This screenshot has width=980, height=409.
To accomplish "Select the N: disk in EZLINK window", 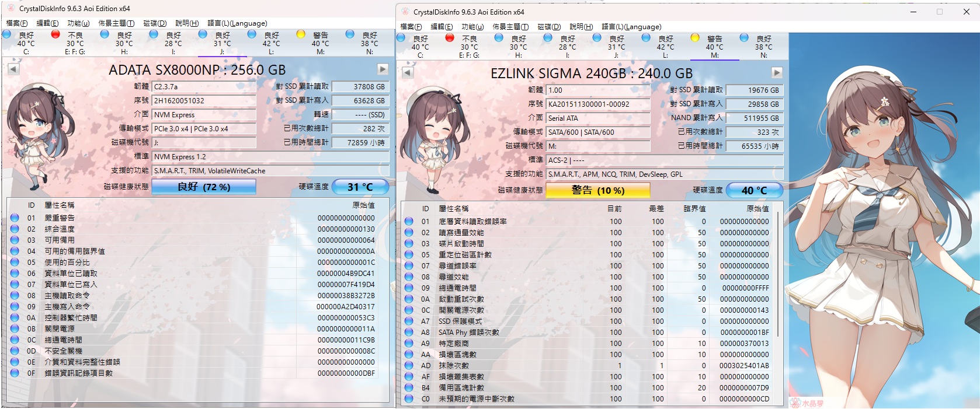I will (763, 46).
